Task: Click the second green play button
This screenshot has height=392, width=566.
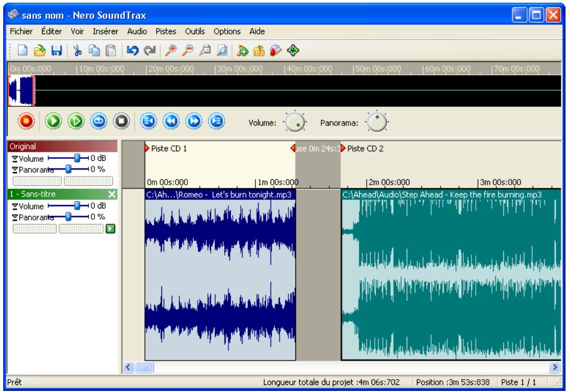Action: coord(76,121)
